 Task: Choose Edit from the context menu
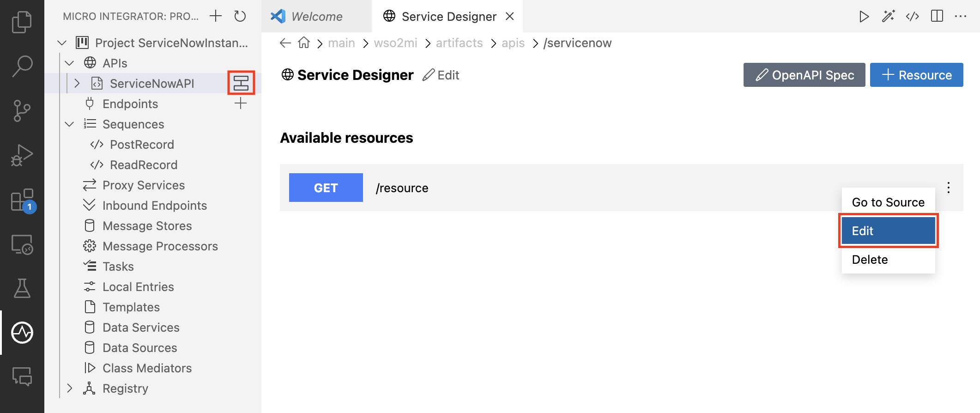(888, 231)
